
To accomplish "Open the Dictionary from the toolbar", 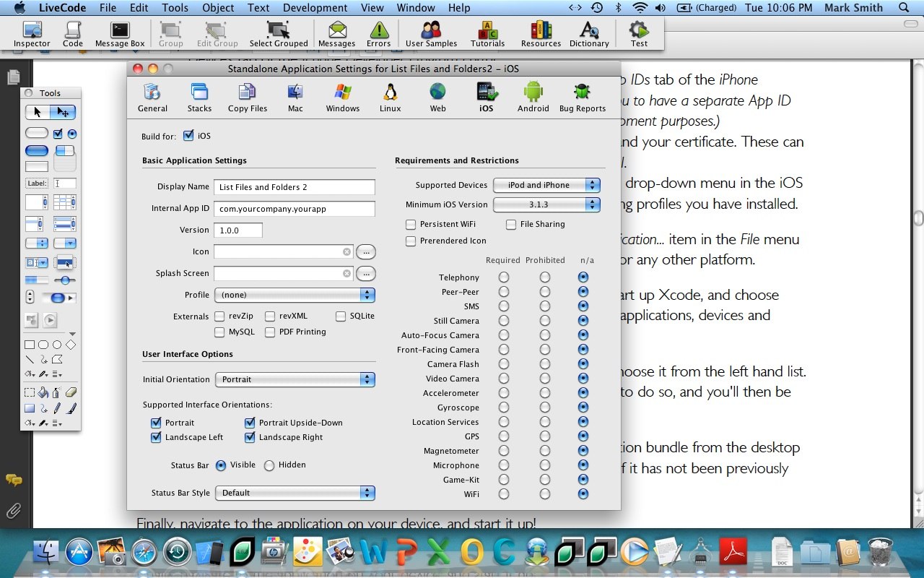I will [589, 33].
